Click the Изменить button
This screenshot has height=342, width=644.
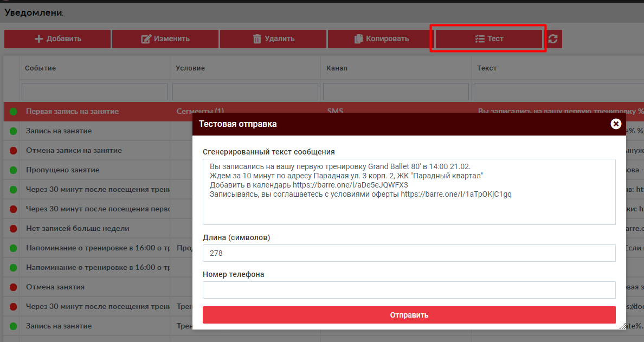(165, 39)
